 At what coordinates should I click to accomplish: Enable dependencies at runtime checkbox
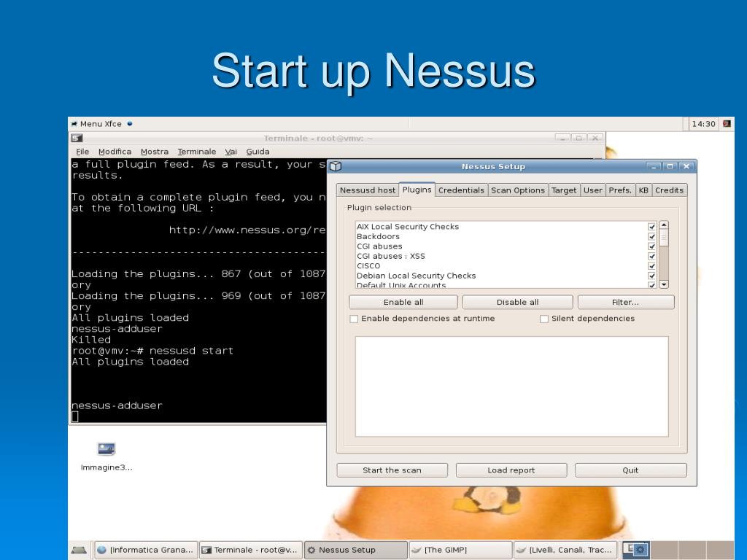click(x=354, y=319)
